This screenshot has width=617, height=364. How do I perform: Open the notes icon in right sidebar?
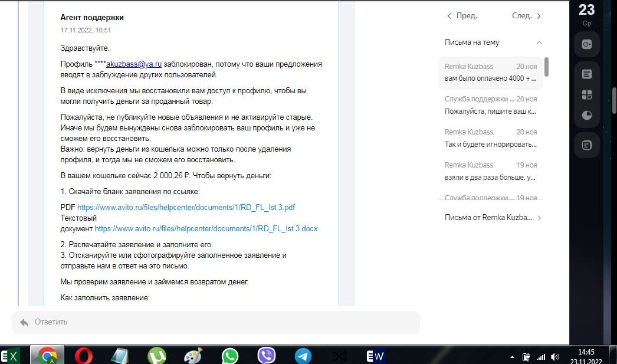(587, 74)
